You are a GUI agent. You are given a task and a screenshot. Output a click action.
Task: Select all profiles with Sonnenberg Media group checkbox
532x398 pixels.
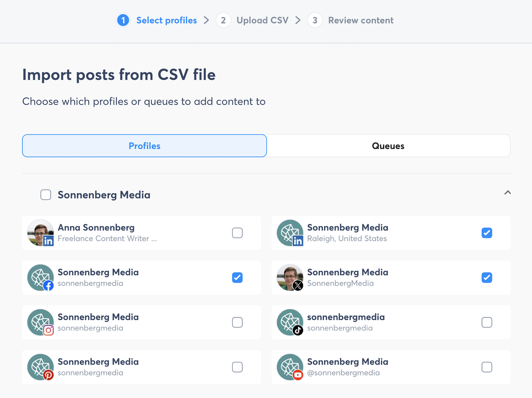click(46, 195)
